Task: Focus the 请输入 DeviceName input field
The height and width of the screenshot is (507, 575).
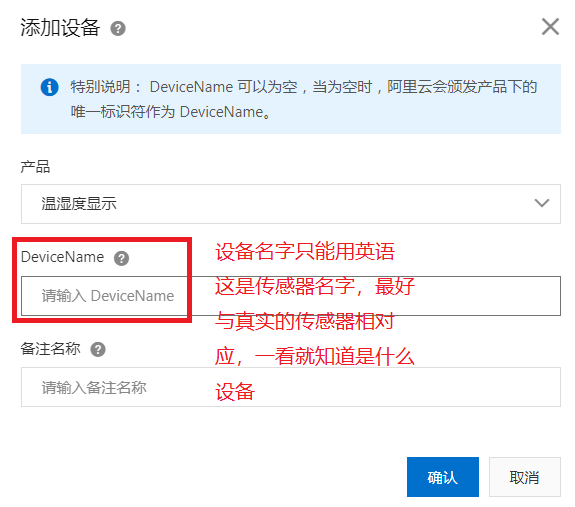Action: (291, 296)
